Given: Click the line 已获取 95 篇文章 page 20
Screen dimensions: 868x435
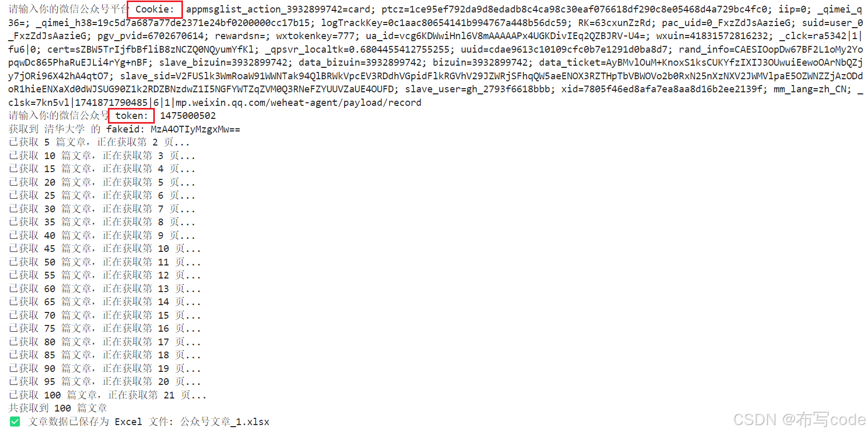Looking at the screenshot, I should [x=105, y=381].
